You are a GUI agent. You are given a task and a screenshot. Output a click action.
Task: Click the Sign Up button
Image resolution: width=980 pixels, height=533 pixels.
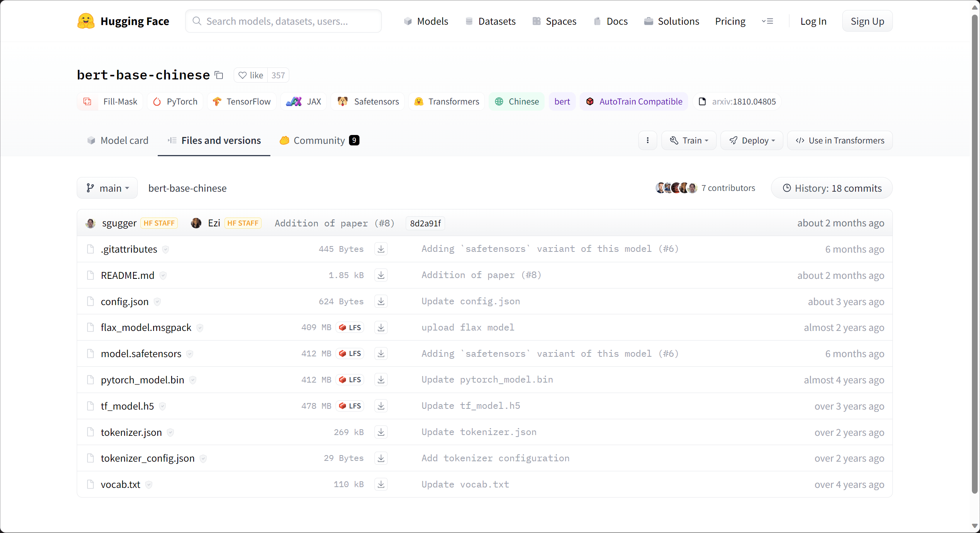click(x=867, y=21)
